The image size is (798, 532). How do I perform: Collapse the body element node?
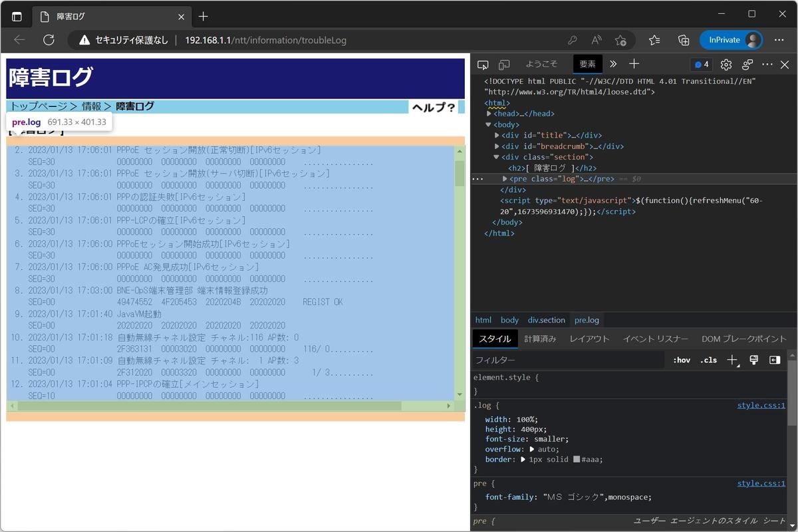[489, 124]
